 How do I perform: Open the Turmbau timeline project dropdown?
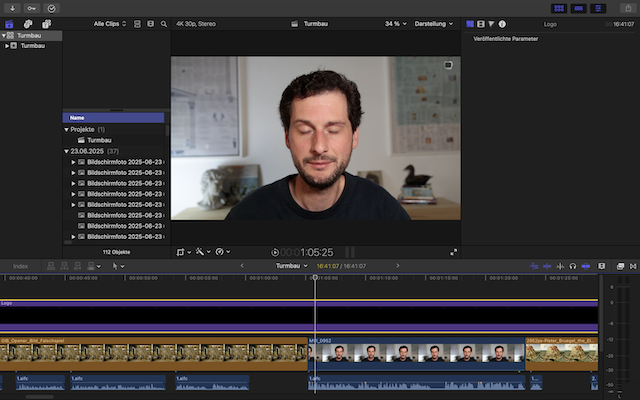tap(291, 266)
